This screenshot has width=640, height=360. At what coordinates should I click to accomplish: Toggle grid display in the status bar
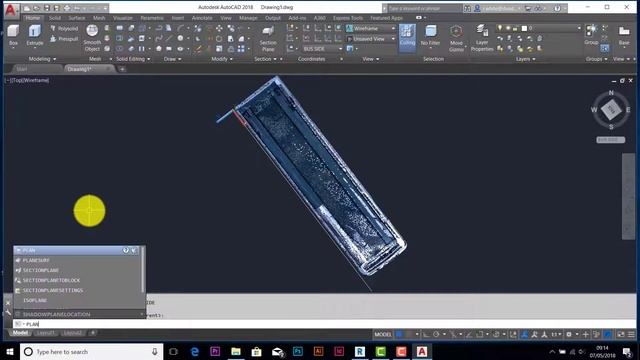tap(399, 334)
